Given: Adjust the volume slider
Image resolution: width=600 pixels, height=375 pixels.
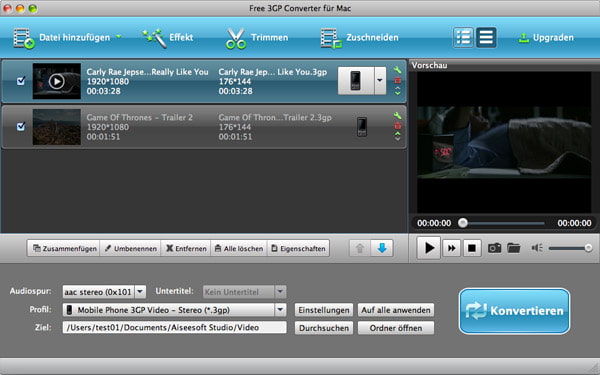Looking at the screenshot, I should coord(570,248).
